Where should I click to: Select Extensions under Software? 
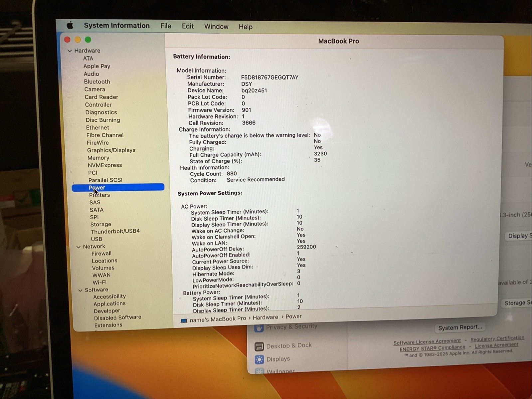(108, 325)
